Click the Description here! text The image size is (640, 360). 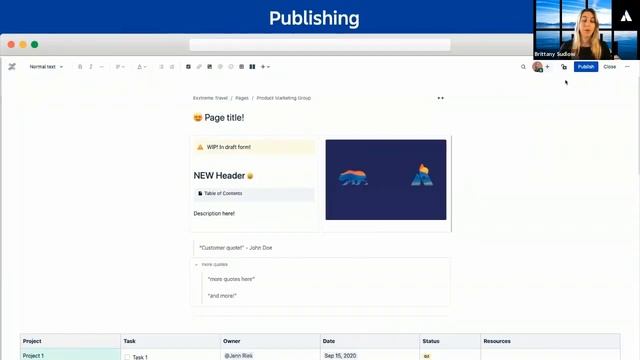(214, 213)
